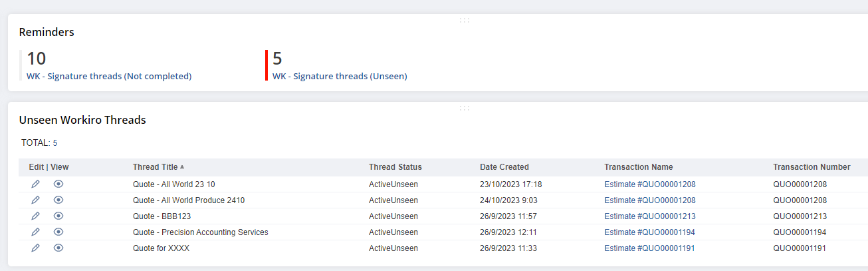
Task: Edit the Quote - All World Produce 2410 thread
Action: pyautogui.click(x=36, y=200)
